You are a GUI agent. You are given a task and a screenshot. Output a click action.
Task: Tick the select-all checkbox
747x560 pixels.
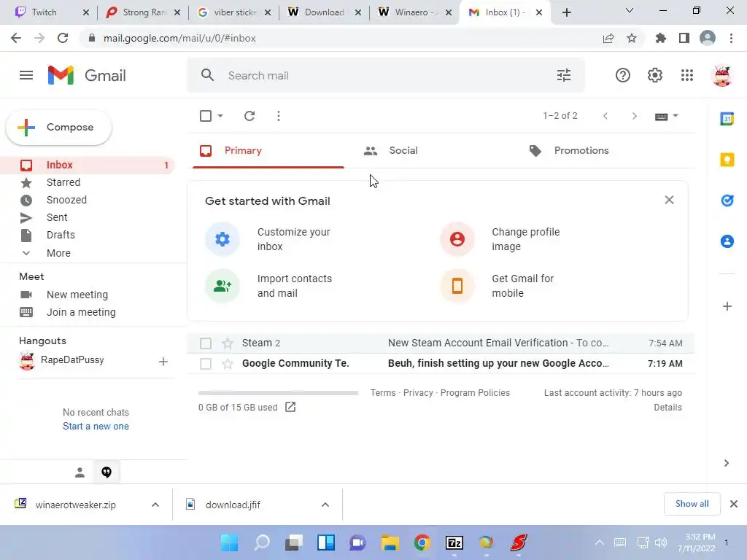point(205,116)
